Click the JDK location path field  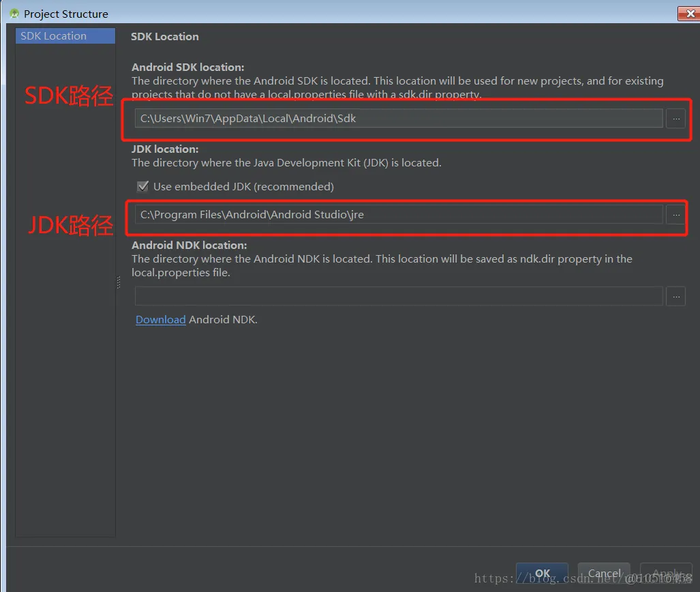point(399,214)
